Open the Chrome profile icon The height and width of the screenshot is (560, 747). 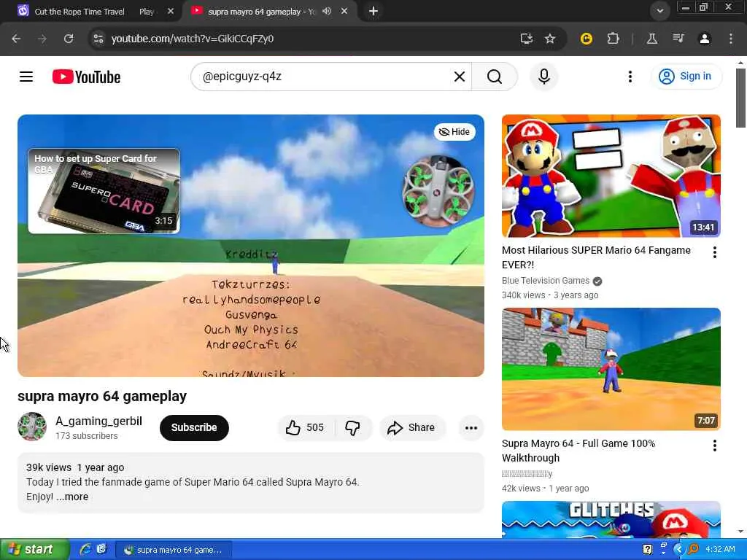pyautogui.click(x=705, y=39)
